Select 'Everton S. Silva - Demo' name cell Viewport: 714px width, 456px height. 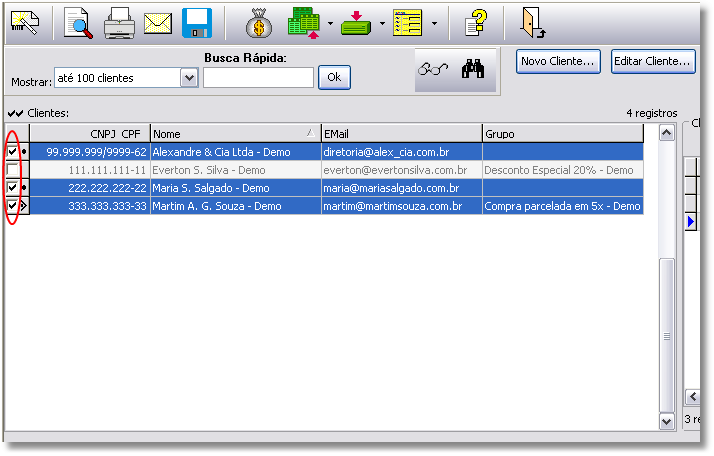coord(235,170)
